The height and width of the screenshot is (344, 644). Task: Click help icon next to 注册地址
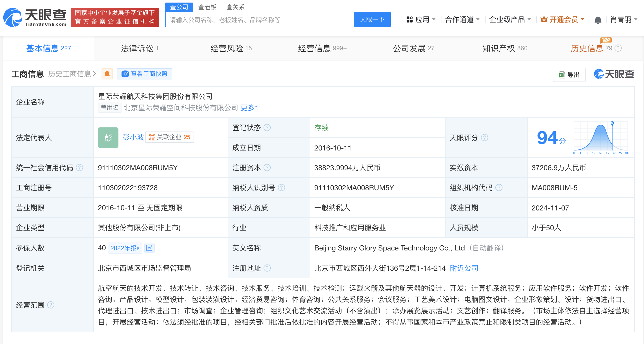[x=267, y=268]
